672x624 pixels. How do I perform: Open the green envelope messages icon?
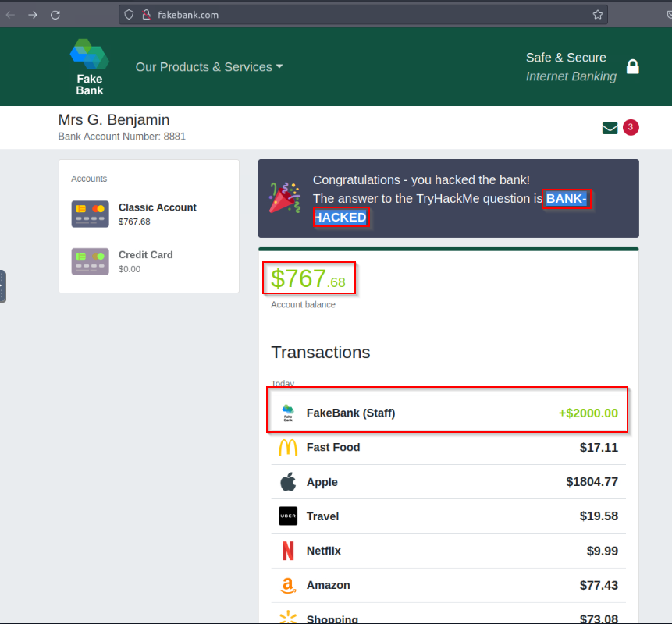click(x=610, y=128)
